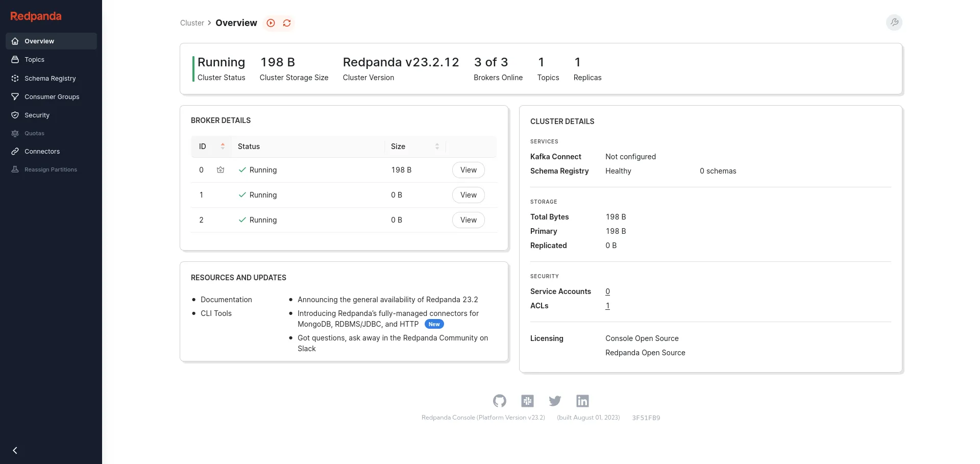Image resolution: width=980 pixels, height=464 pixels.
Task: Open the Security page
Action: click(x=51, y=115)
